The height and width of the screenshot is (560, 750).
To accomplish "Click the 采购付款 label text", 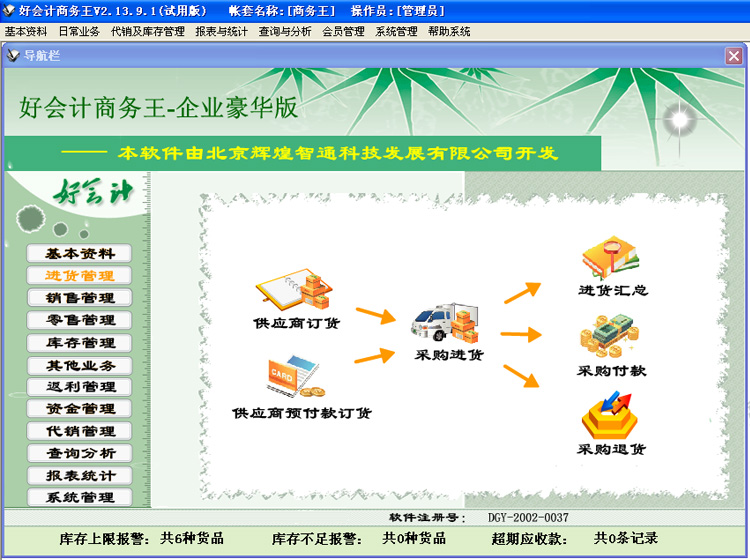I will click(612, 371).
